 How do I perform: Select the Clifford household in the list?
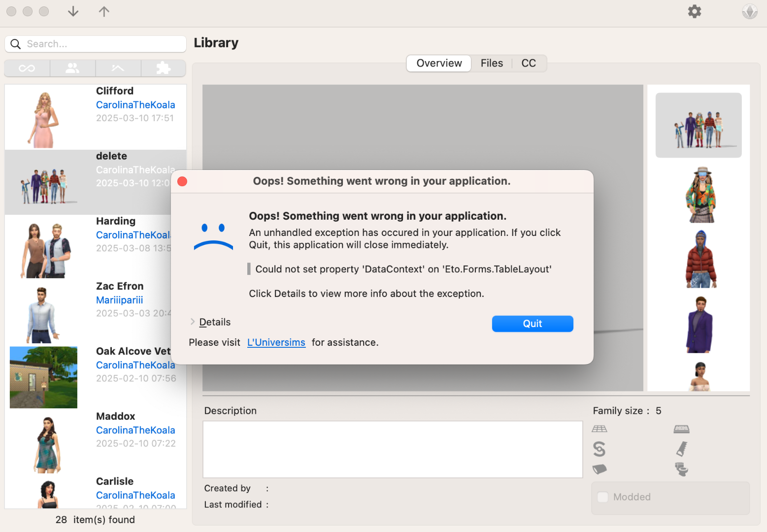pos(96,117)
